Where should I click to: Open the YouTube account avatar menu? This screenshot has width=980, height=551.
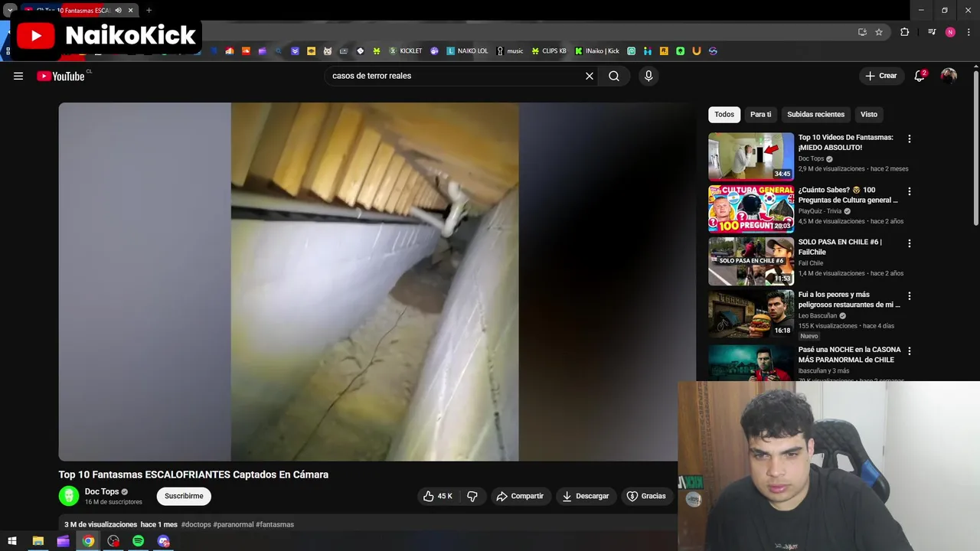pyautogui.click(x=949, y=76)
